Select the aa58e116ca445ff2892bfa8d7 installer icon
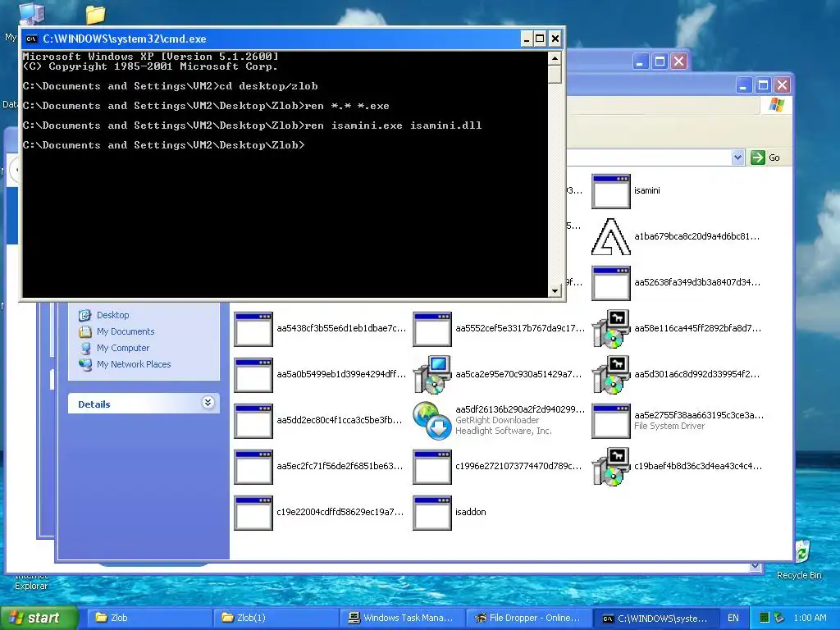840x630 pixels. pos(610,329)
